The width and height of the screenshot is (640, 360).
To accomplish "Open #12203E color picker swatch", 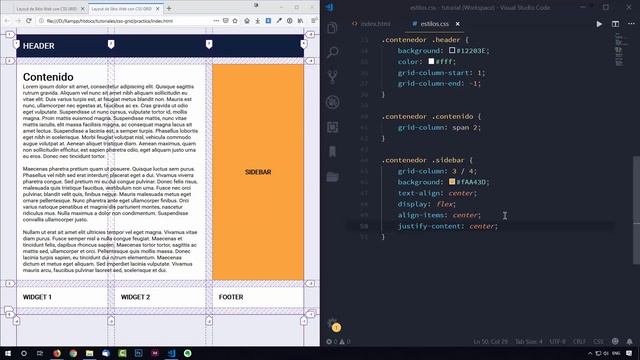I will [x=452, y=50].
